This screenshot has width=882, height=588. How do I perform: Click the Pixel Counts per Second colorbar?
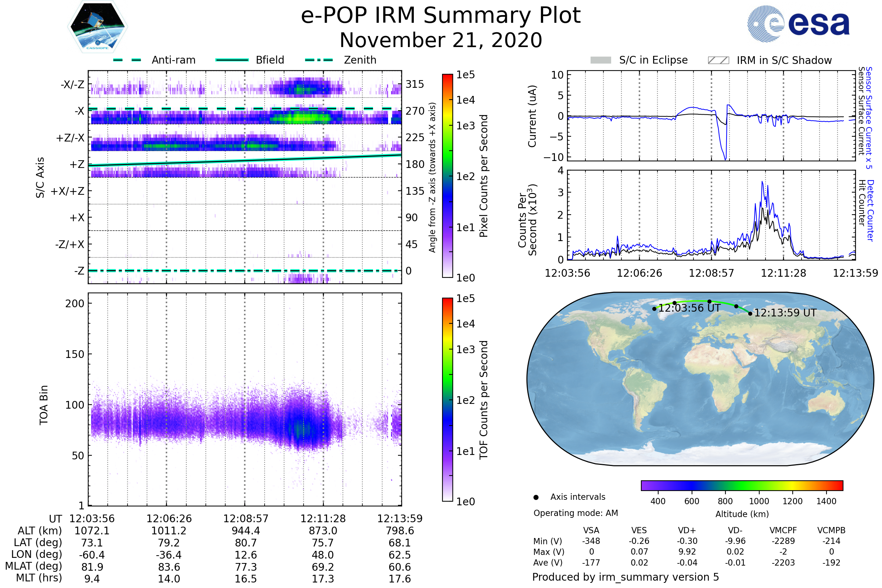pos(447,176)
